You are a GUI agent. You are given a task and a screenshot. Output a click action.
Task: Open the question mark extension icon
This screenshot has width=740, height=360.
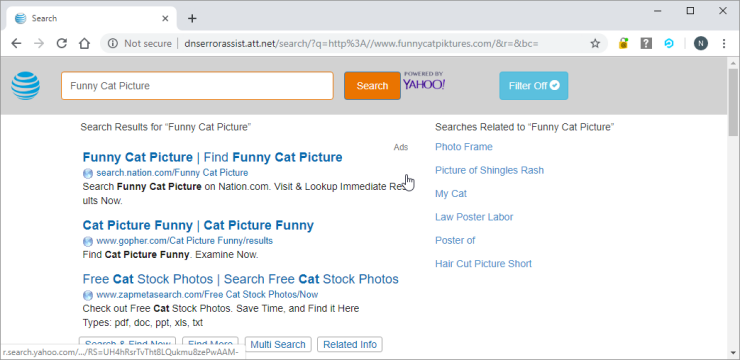pyautogui.click(x=646, y=43)
